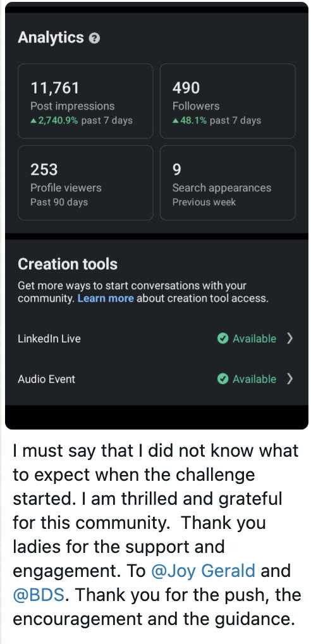Open the @Joy Gerald mention
The width and height of the screenshot is (311, 644).
click(203, 571)
